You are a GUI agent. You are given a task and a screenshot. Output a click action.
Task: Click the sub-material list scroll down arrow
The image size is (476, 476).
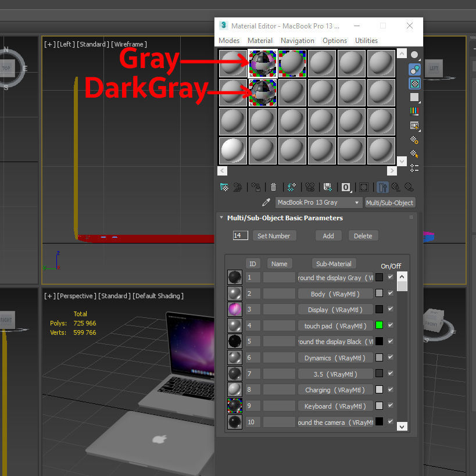(402, 427)
